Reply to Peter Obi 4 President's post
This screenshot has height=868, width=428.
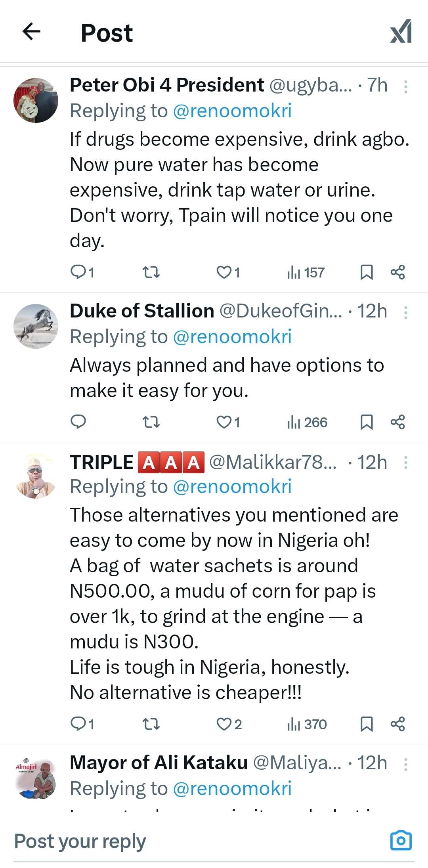click(x=78, y=272)
